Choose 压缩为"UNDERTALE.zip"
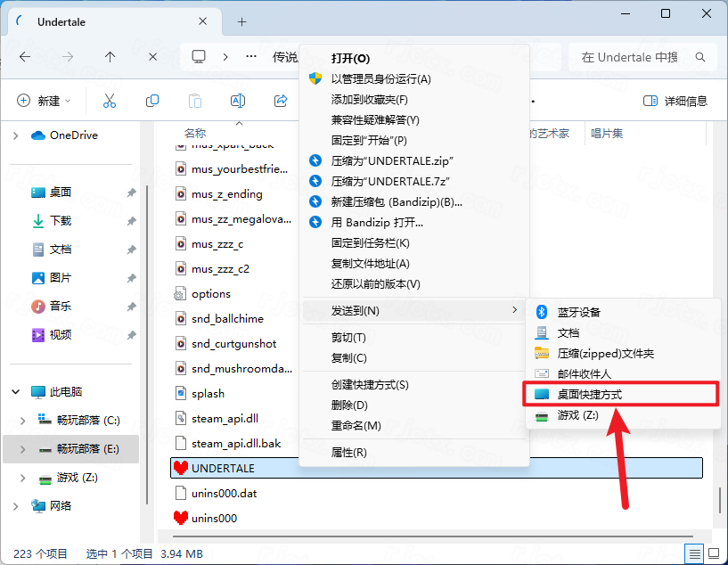Viewport: 728px width, 565px height. (414, 160)
